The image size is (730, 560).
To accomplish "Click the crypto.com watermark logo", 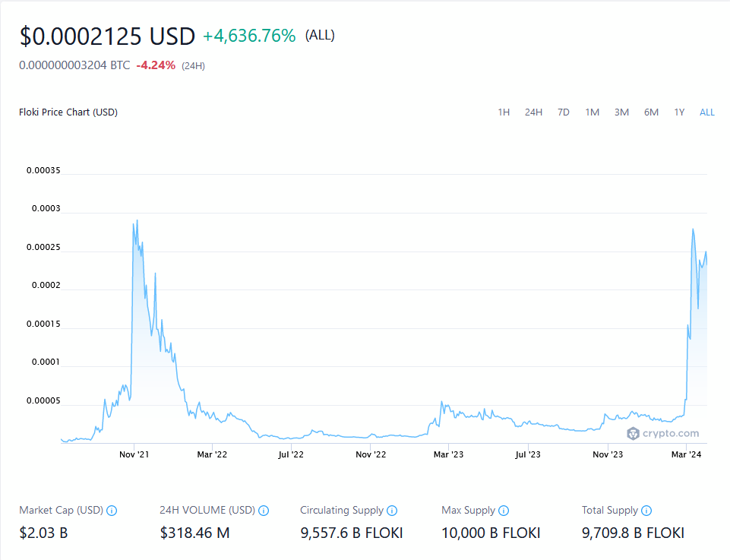I will (x=662, y=433).
